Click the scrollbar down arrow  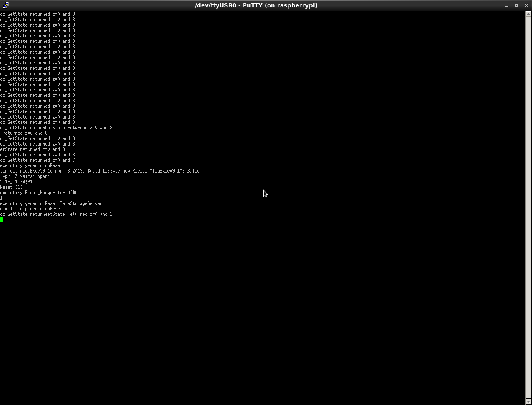pyautogui.click(x=529, y=402)
